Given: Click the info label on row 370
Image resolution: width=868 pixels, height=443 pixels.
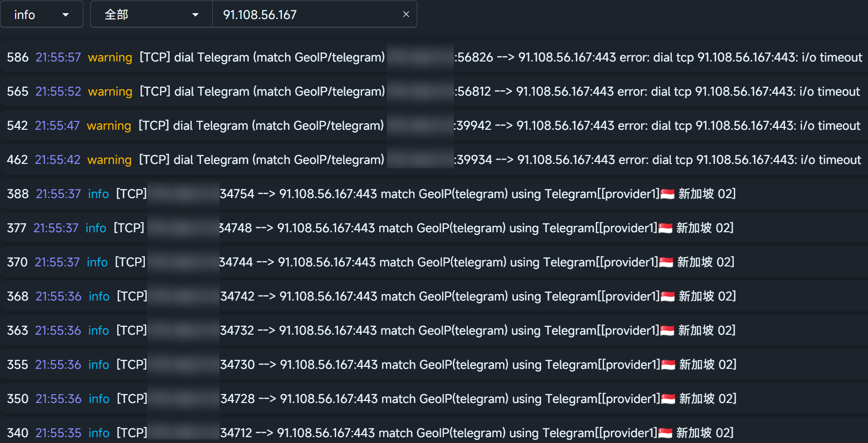Looking at the screenshot, I should pos(97,262).
